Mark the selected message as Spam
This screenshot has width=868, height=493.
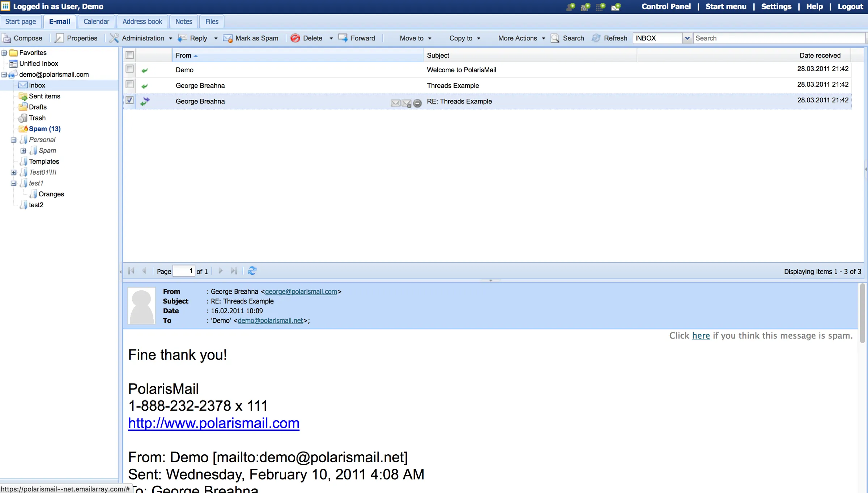tap(251, 38)
